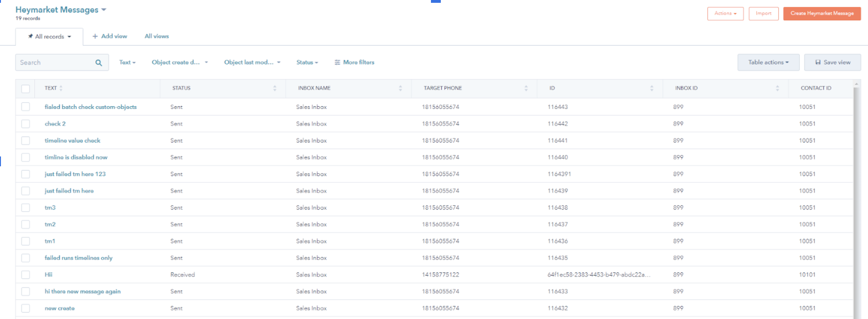Sort by TARGET PHONE column arrows
Viewport: 868px width, 319px height.
(526, 88)
